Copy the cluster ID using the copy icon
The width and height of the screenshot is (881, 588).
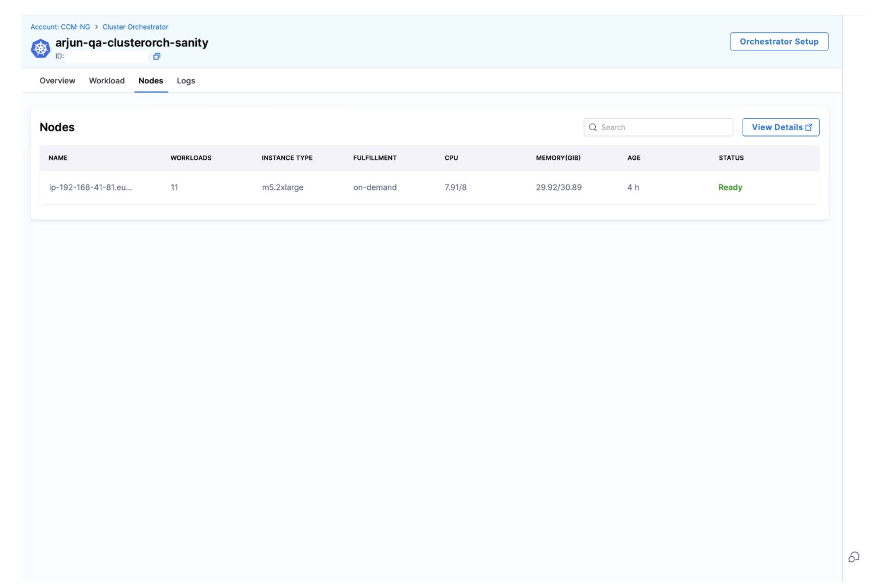point(156,56)
